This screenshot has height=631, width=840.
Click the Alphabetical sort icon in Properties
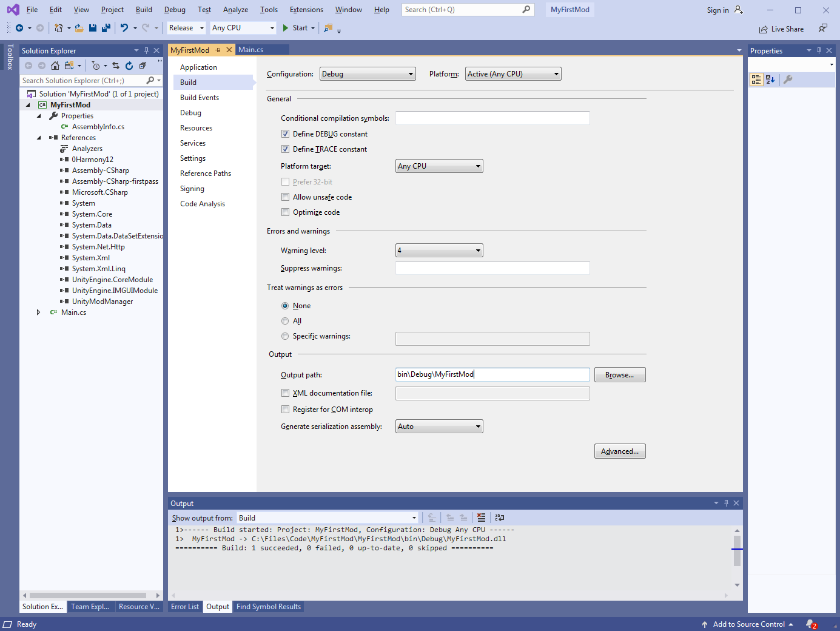coord(770,79)
